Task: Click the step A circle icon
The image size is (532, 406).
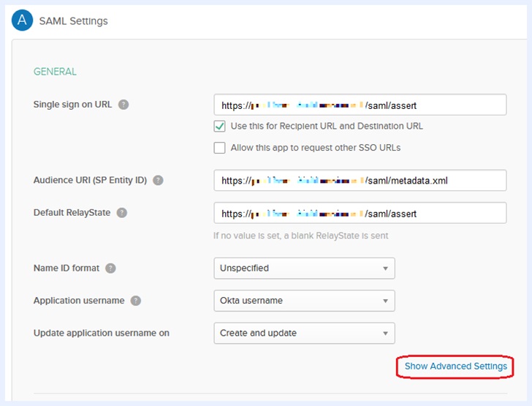Action: [x=23, y=20]
